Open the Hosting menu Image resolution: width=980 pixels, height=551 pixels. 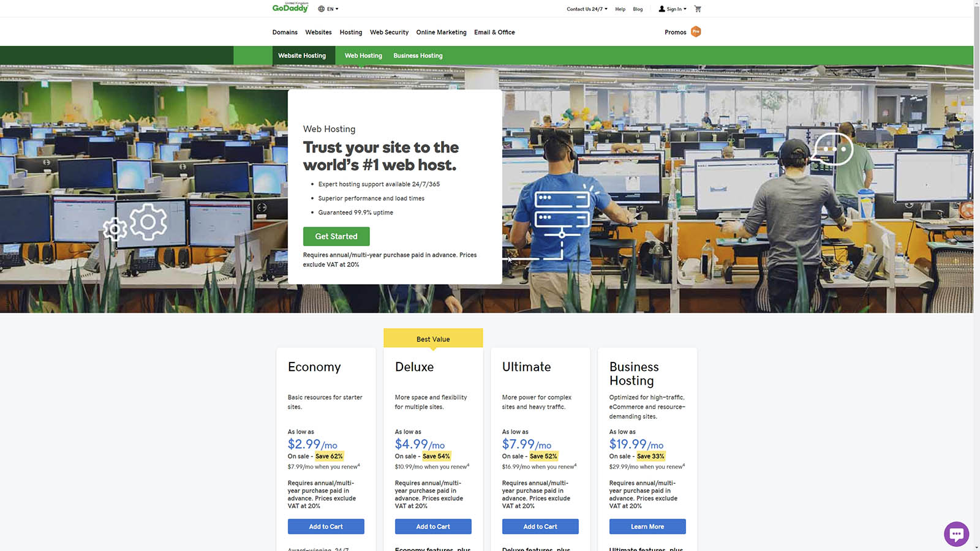pyautogui.click(x=351, y=32)
